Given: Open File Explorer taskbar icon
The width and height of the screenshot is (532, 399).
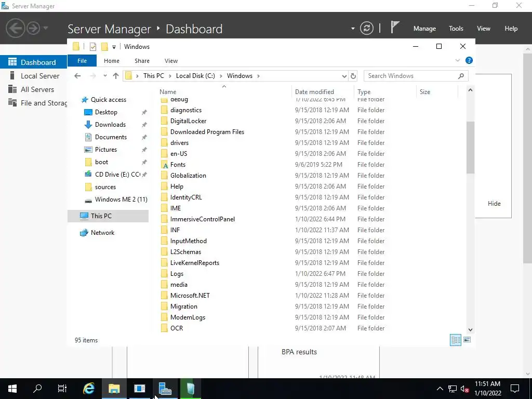Looking at the screenshot, I should (114, 389).
